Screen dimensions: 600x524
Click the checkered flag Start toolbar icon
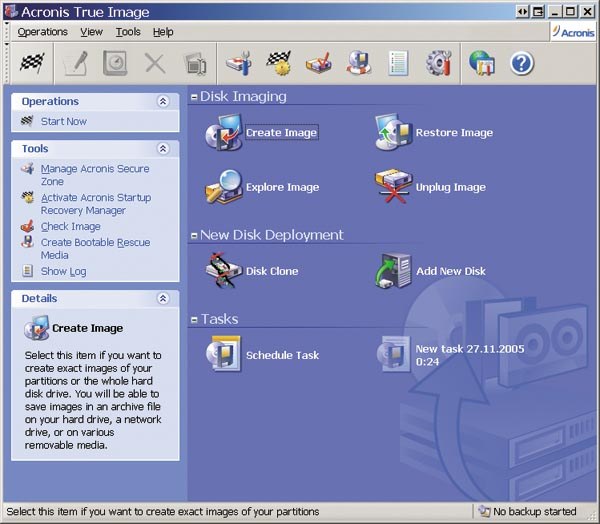pos(33,64)
